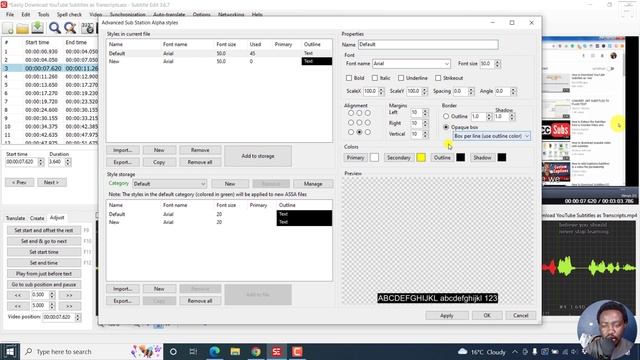Viewport: 640px width, 360px height.
Task: Click the weather cloud icon in the taskbar
Action: [462, 351]
